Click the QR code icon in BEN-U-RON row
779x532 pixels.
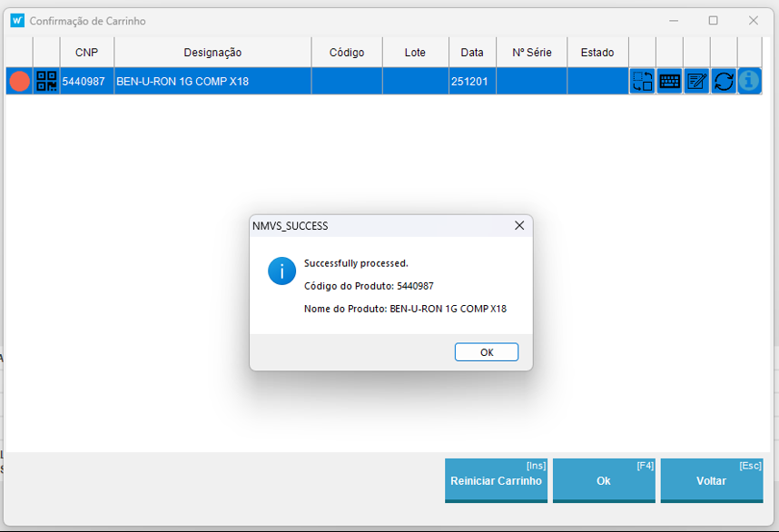coord(46,81)
